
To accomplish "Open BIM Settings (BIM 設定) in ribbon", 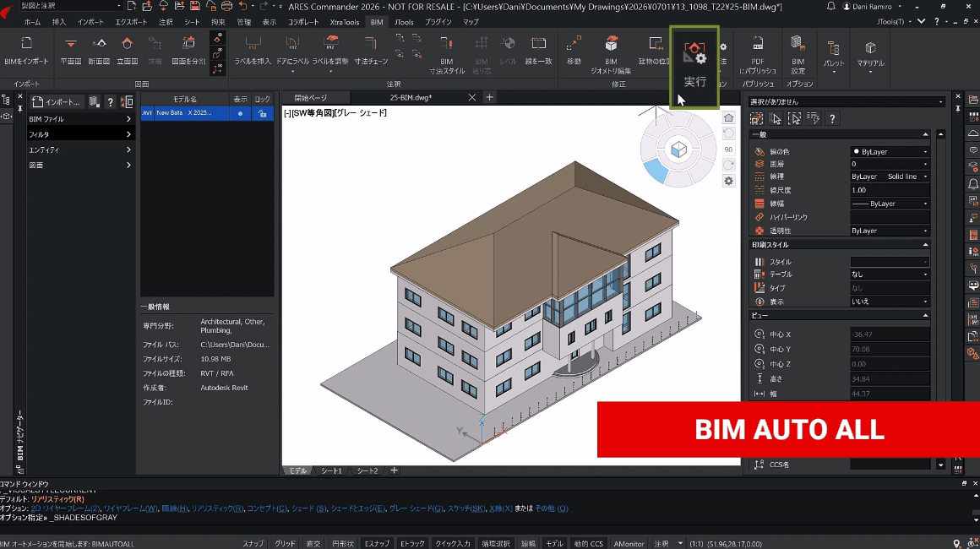I will click(797, 44).
